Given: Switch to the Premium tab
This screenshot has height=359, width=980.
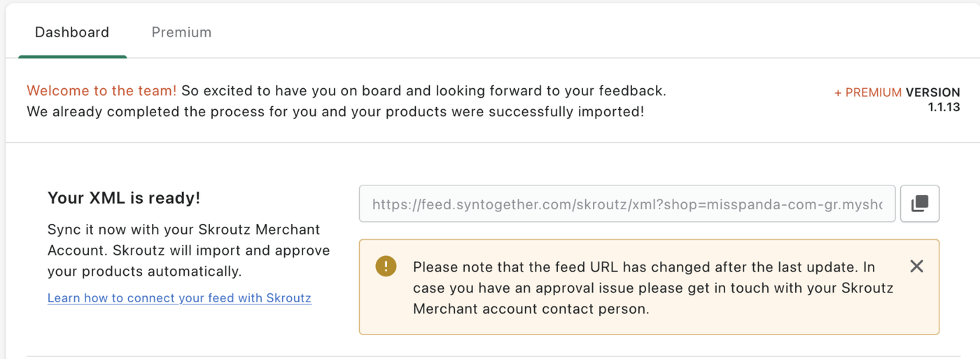Looking at the screenshot, I should pos(181,32).
